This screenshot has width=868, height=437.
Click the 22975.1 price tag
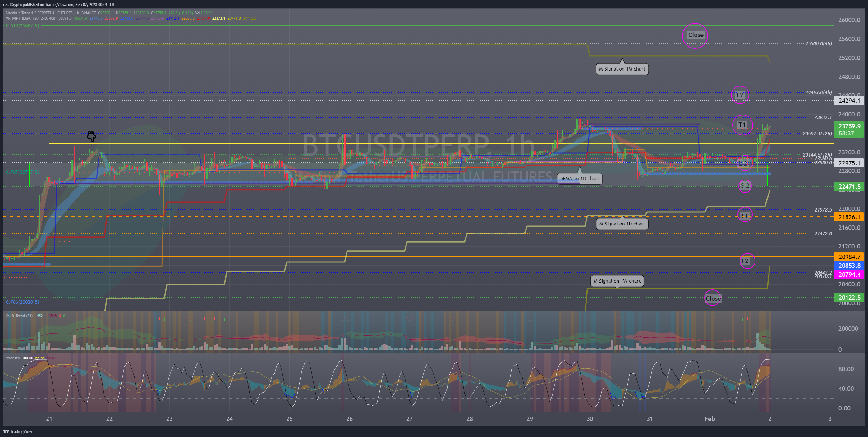click(x=849, y=163)
